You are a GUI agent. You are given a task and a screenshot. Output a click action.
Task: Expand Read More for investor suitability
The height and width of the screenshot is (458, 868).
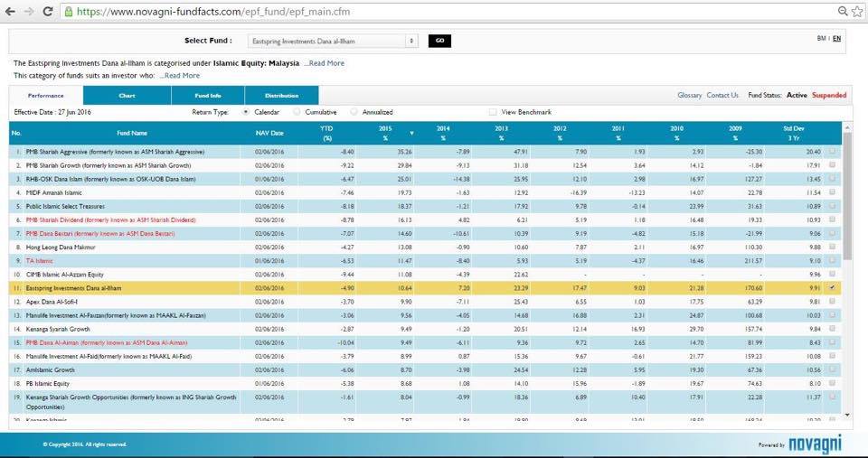(x=180, y=76)
